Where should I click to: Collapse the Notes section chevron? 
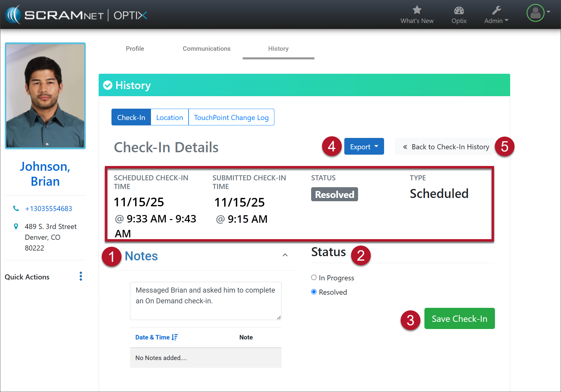click(x=285, y=255)
